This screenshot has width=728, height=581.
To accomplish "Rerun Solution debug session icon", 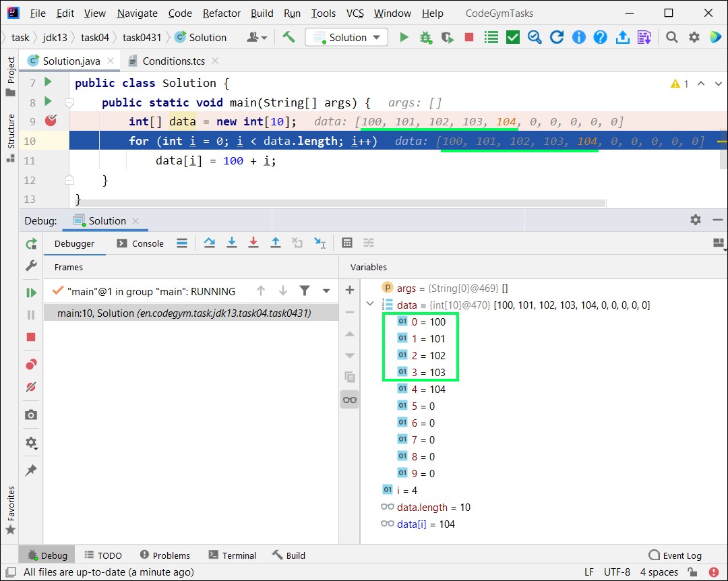I will click(x=31, y=243).
